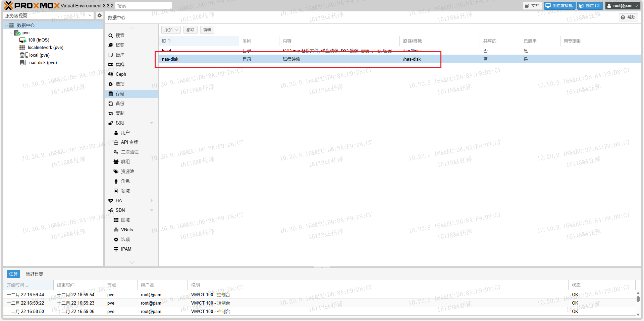Open the IPAM icon

(x=116, y=249)
